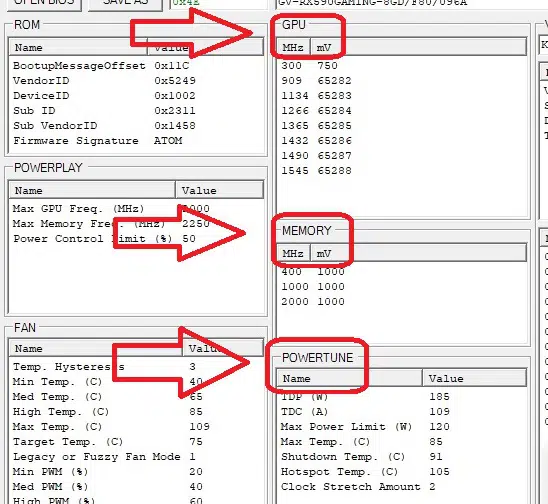
Task: Select Med Temp. (C) fan row
Action: point(136,397)
